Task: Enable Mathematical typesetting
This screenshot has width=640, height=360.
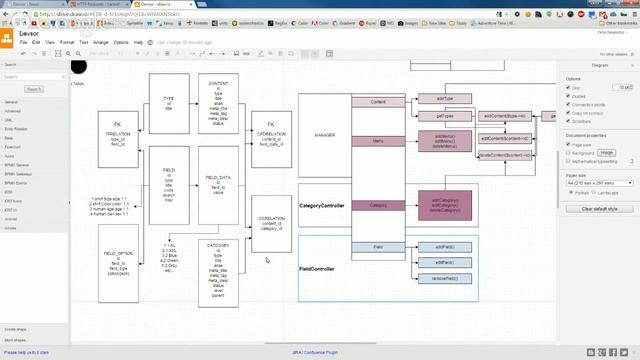Action: (x=568, y=161)
